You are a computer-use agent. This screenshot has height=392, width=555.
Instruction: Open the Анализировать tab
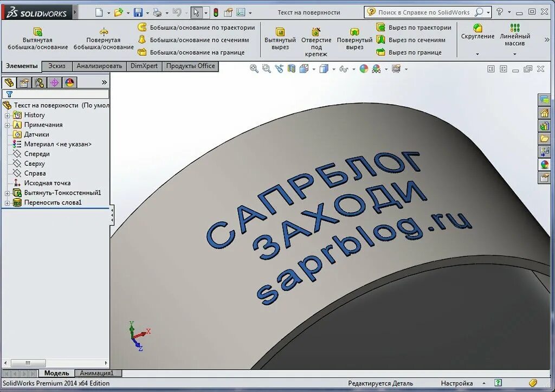pyautogui.click(x=99, y=66)
